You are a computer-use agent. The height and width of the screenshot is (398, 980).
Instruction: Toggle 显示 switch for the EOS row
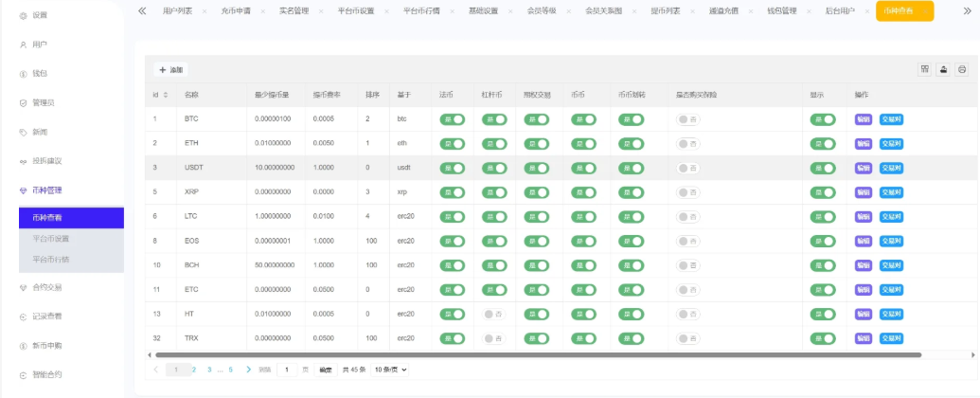coord(823,241)
